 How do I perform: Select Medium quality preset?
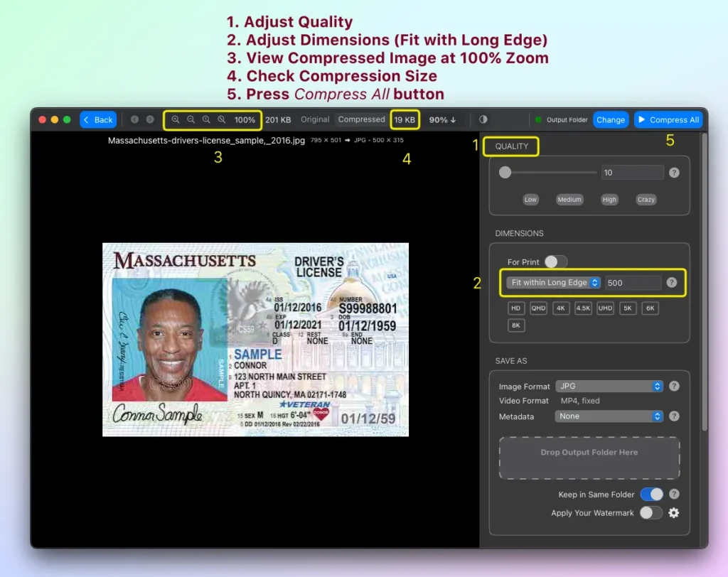tap(569, 200)
